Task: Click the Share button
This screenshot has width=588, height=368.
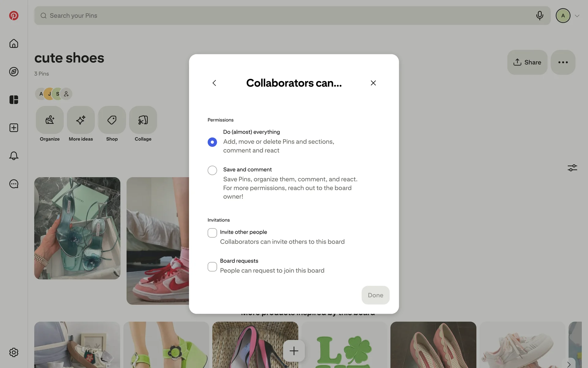Action: (527, 62)
